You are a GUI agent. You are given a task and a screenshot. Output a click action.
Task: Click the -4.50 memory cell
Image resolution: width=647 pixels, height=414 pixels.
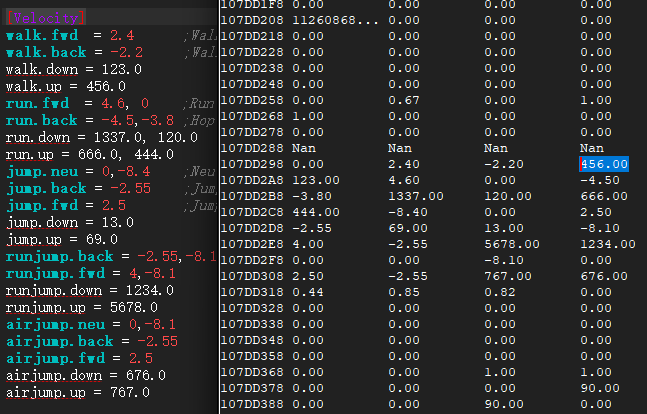(x=600, y=180)
